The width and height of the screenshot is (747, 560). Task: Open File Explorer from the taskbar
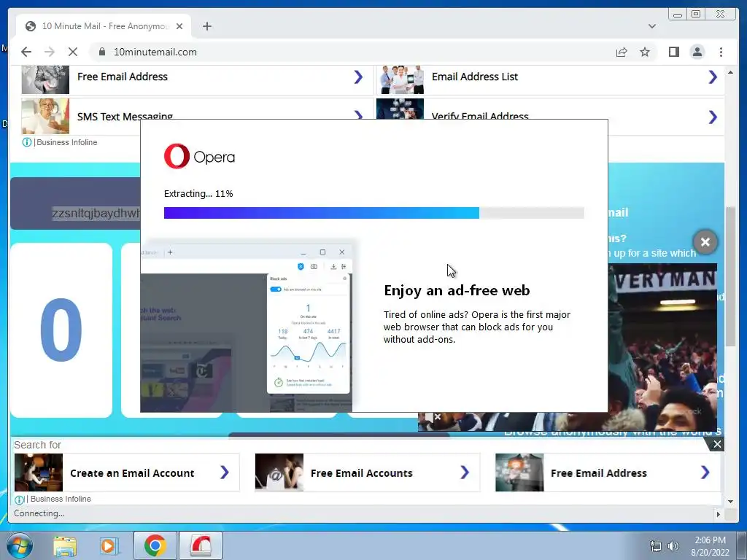click(x=65, y=545)
